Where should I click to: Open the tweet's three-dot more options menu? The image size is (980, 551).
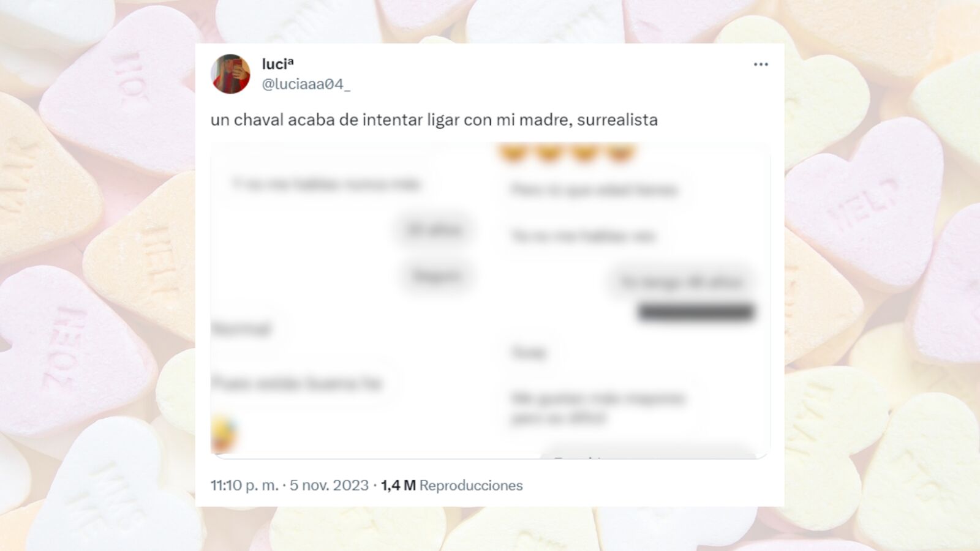tap(761, 64)
